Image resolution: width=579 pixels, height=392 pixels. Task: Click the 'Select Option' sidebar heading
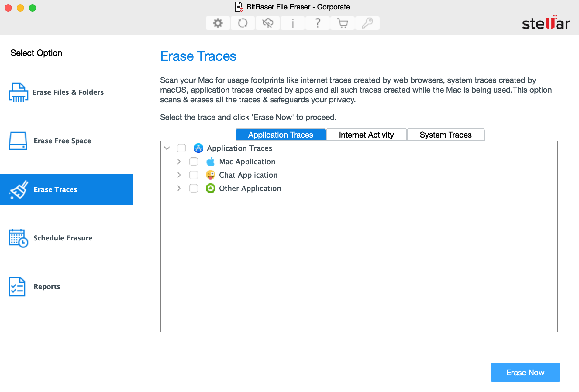[36, 53]
